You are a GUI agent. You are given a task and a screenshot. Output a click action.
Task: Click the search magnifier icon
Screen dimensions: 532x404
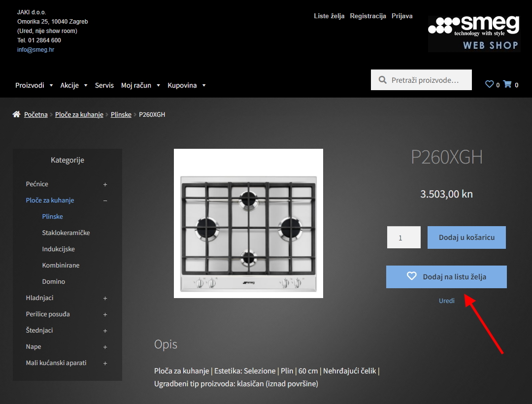click(382, 80)
